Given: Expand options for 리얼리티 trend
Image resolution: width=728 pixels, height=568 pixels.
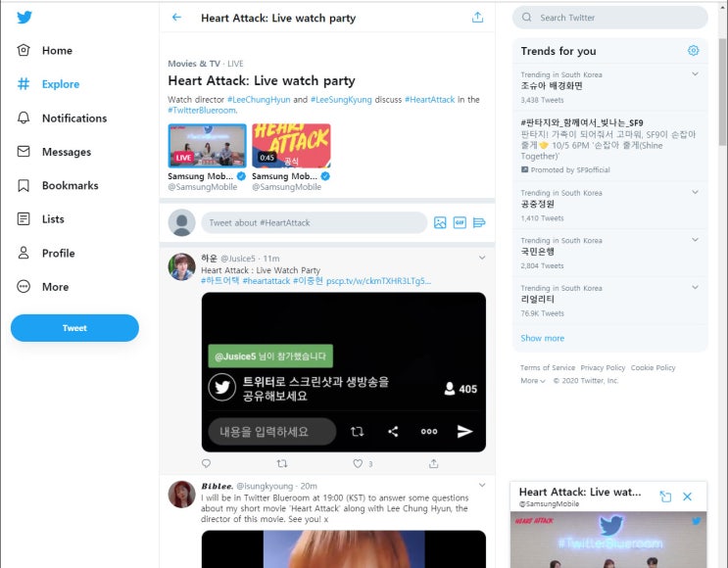Looking at the screenshot, I should point(695,287).
